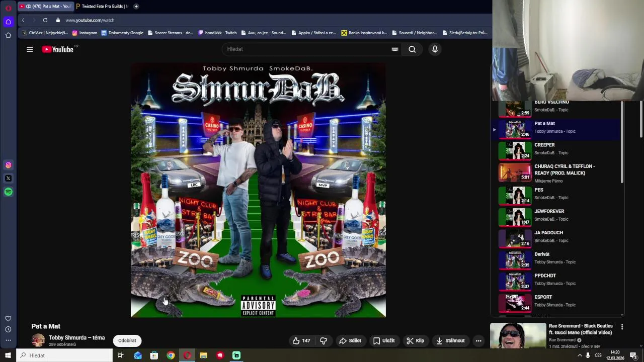Switch to Twisted Fate Pro Builds tab

[102, 7]
